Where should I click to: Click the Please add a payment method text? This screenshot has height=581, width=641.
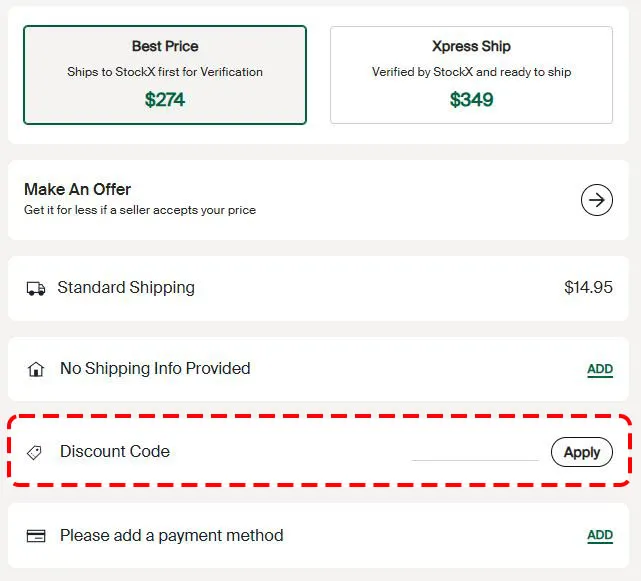coord(171,535)
